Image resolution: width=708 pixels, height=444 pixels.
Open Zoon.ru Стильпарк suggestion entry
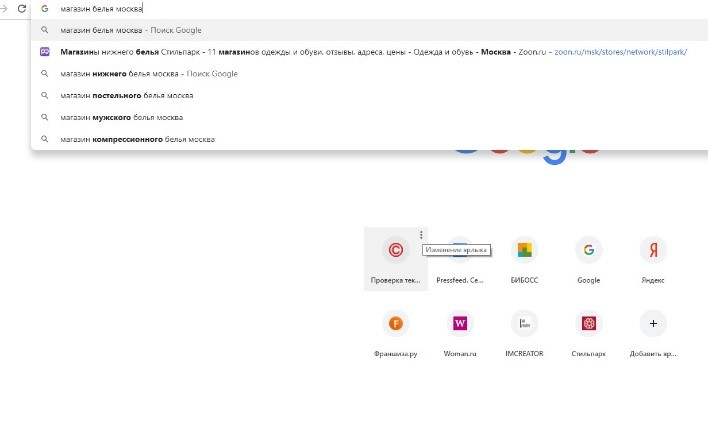[369, 52]
